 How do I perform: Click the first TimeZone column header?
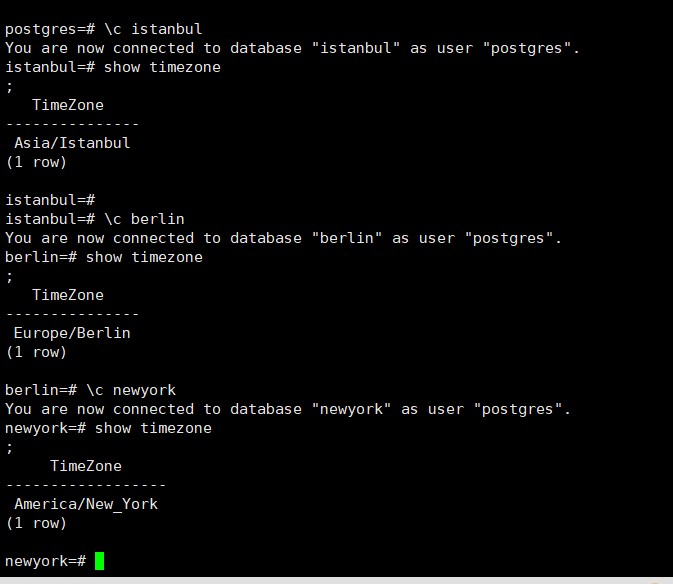[x=67, y=105]
